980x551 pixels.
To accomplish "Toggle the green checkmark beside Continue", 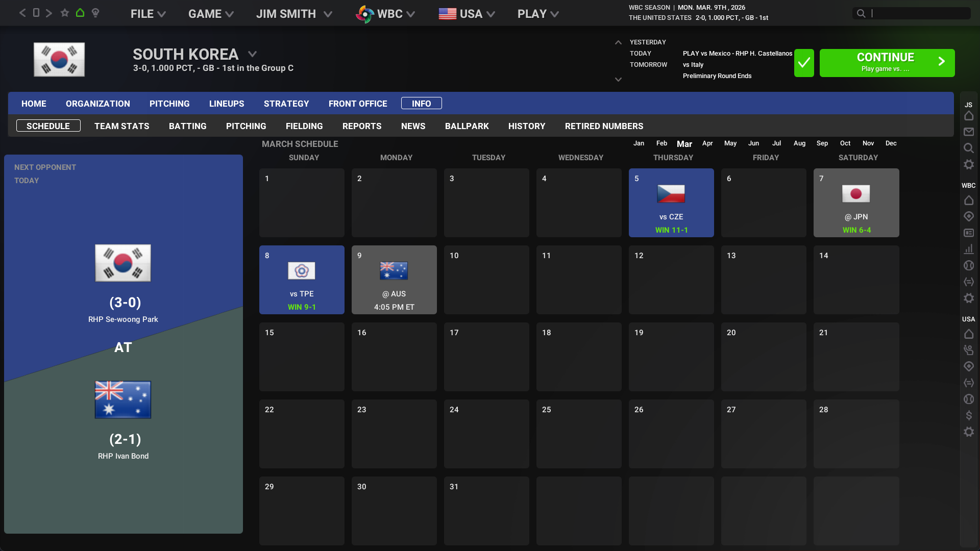I will click(804, 63).
